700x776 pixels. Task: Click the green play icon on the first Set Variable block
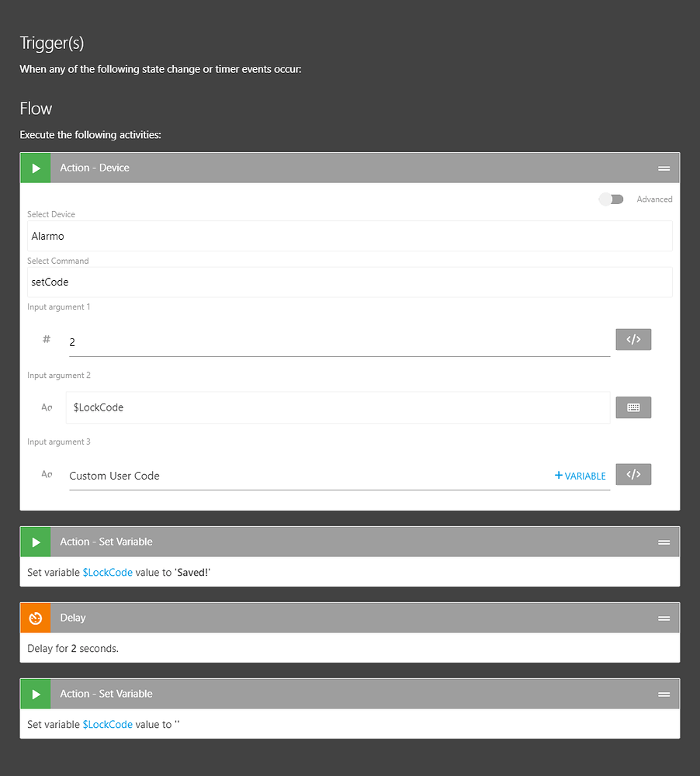tap(35, 541)
